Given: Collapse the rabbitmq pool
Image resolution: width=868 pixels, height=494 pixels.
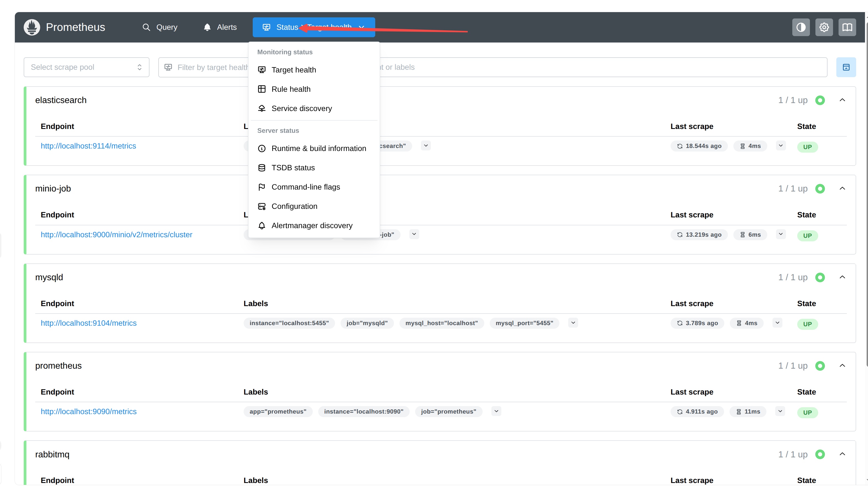Looking at the screenshot, I should point(842,454).
